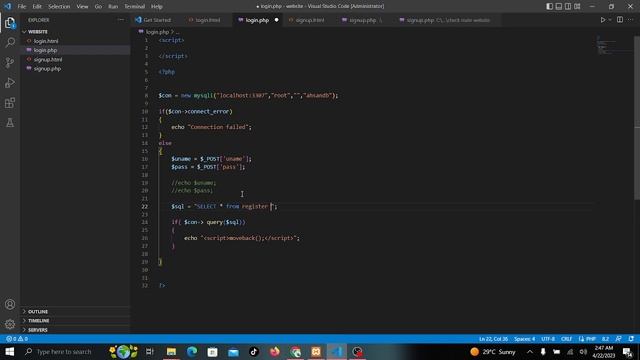The image size is (640, 360).
Task: Open the File menu
Action: coord(22,7)
